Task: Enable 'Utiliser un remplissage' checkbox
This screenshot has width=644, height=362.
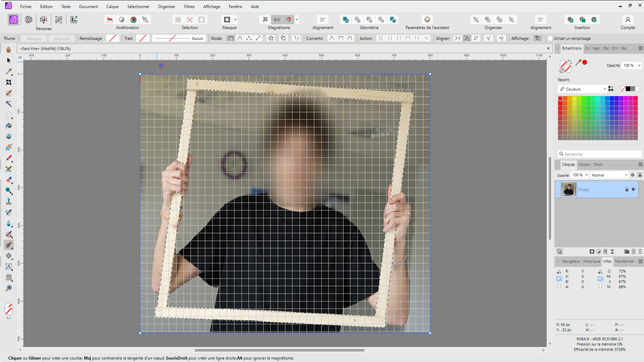Action: coord(550,39)
